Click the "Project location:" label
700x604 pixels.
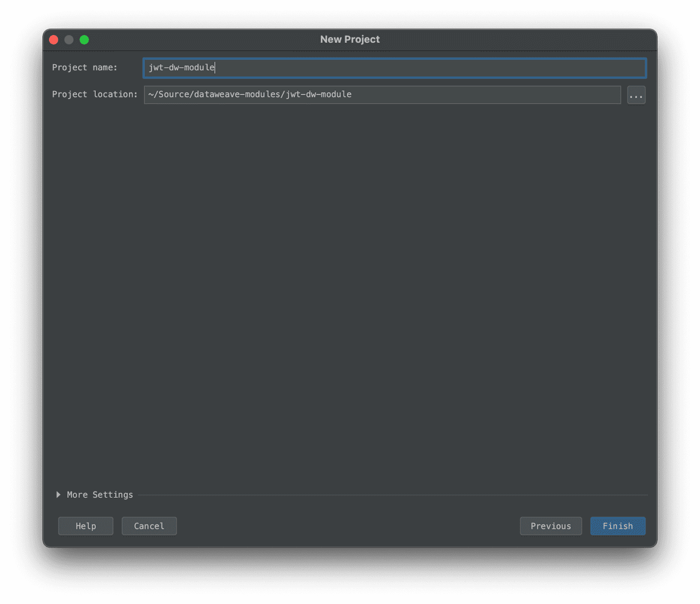[94, 94]
